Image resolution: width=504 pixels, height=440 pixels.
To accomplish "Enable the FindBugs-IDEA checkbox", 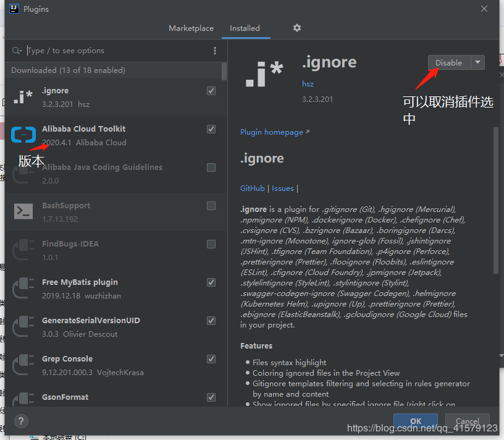I will coord(211,244).
